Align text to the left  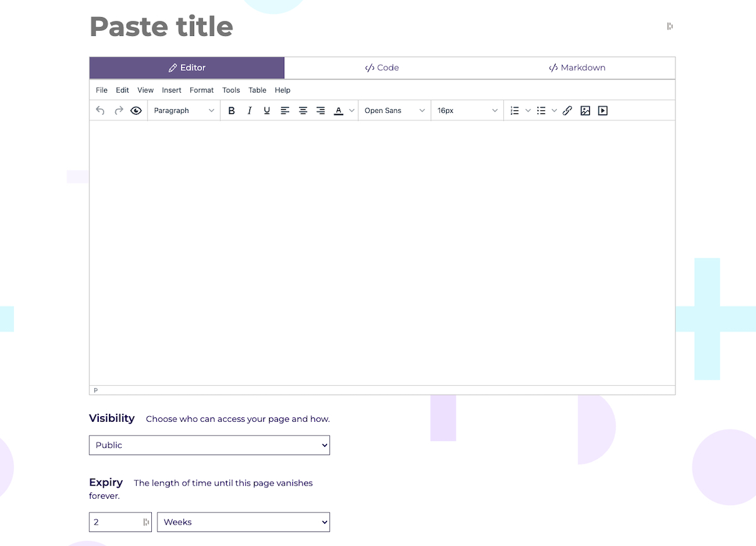[x=285, y=110]
